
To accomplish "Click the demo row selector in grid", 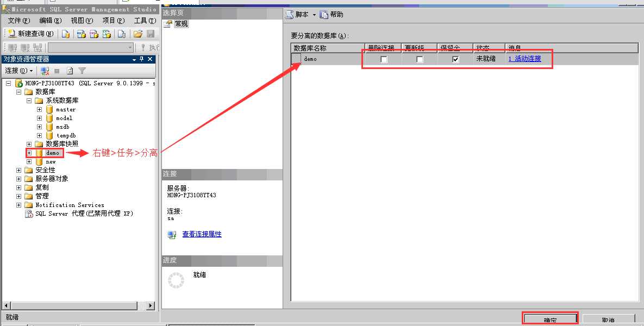I will tap(296, 59).
